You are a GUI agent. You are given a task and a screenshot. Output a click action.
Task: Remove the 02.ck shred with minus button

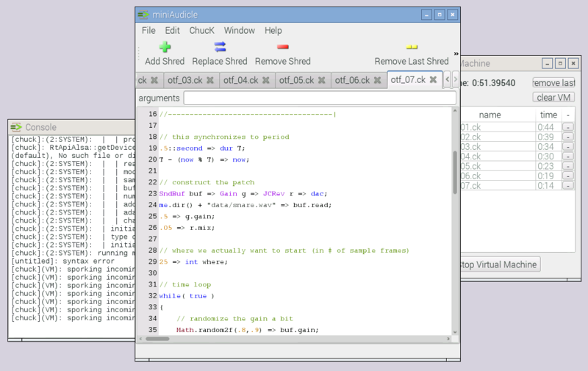[567, 137]
